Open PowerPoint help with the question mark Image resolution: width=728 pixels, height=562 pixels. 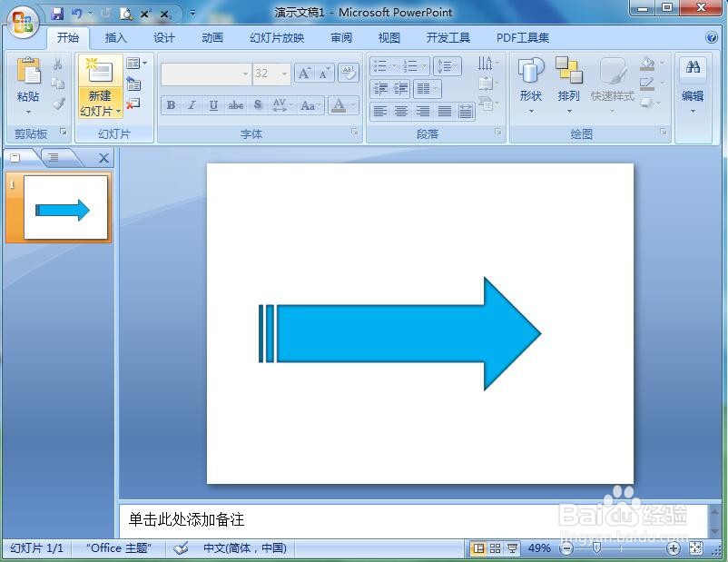(x=711, y=37)
